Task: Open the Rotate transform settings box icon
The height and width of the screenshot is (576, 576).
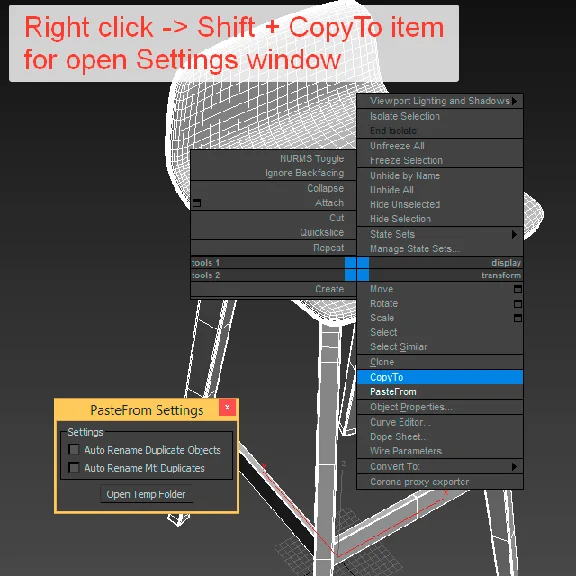Action: tap(518, 304)
